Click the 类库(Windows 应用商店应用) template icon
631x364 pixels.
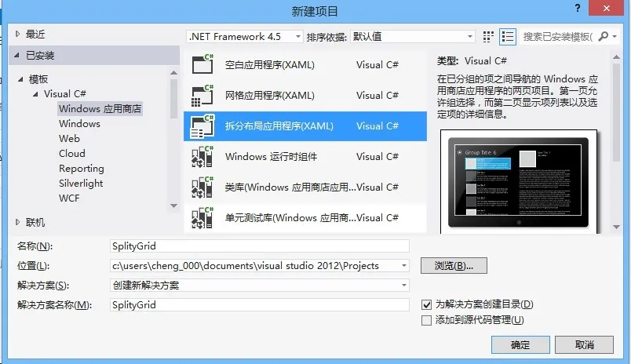point(202,187)
